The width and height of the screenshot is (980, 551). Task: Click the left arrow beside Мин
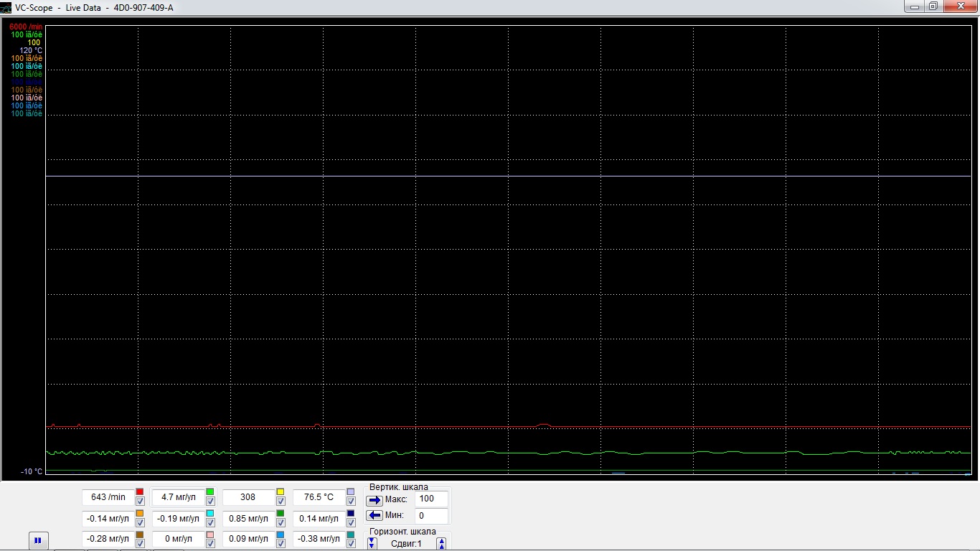pos(374,516)
